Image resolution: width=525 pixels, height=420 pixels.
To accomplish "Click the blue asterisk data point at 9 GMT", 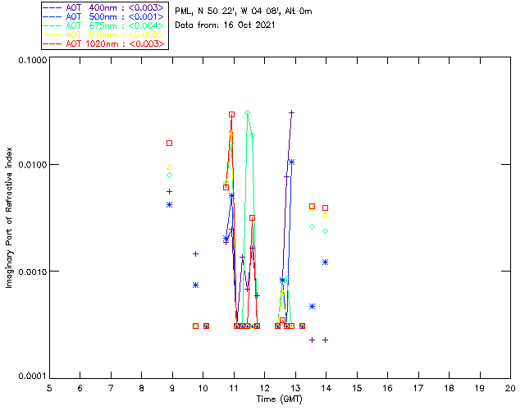I will click(170, 204).
